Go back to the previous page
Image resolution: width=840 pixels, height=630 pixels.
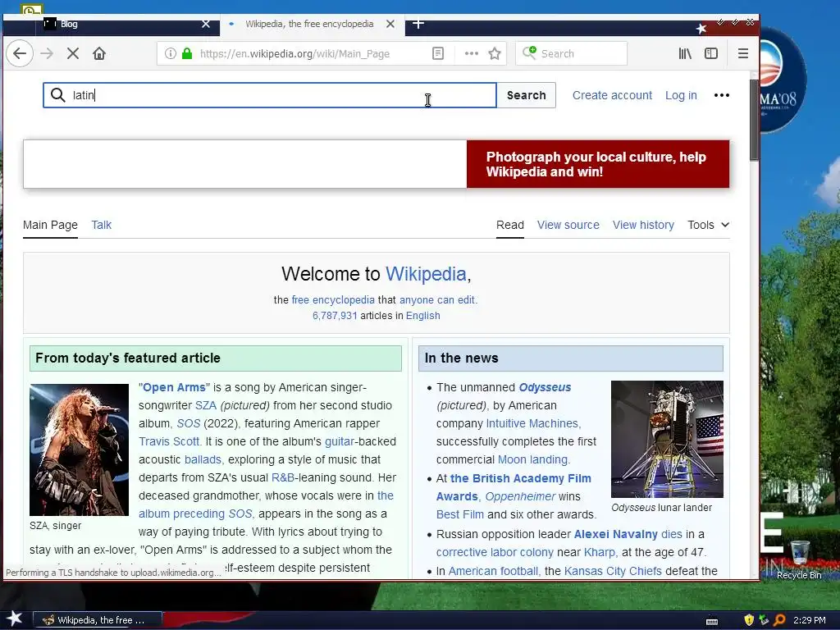tap(20, 53)
